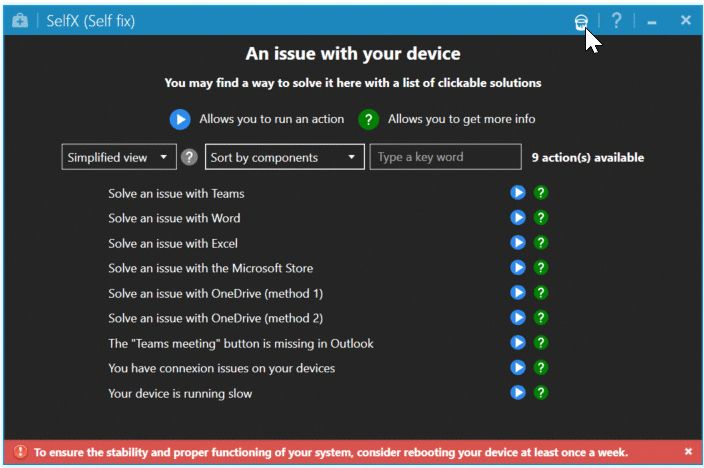Select the text Solve an issue with OneDrive (method 1)

coord(216,293)
